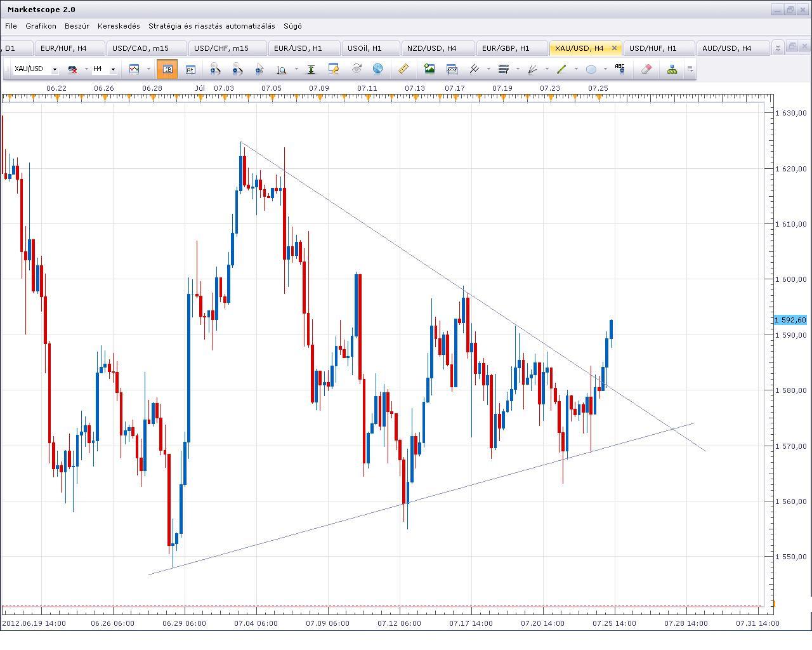Expand the fan tool dropdown arrow
Screen dimensions: 812x650
[x=547, y=69]
